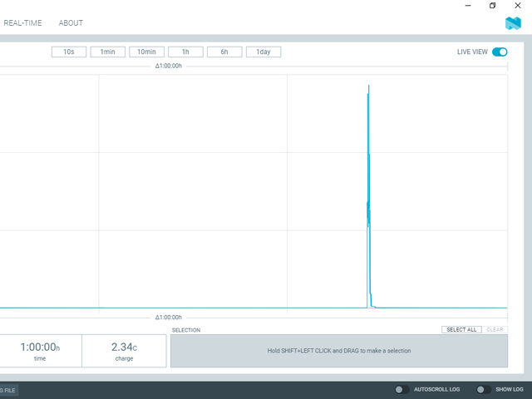
Task: Select the 1h time range button
Action: pyautogui.click(x=185, y=52)
